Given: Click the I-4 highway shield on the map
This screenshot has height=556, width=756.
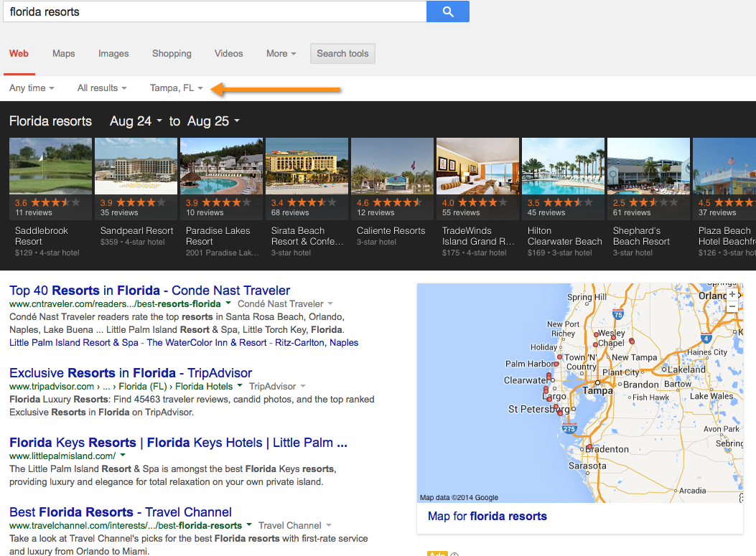Looking at the screenshot, I should pos(706,338).
